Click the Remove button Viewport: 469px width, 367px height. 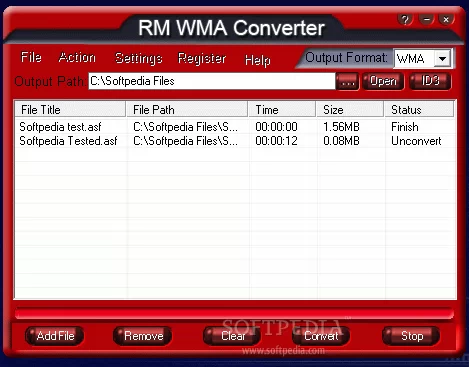(143, 336)
